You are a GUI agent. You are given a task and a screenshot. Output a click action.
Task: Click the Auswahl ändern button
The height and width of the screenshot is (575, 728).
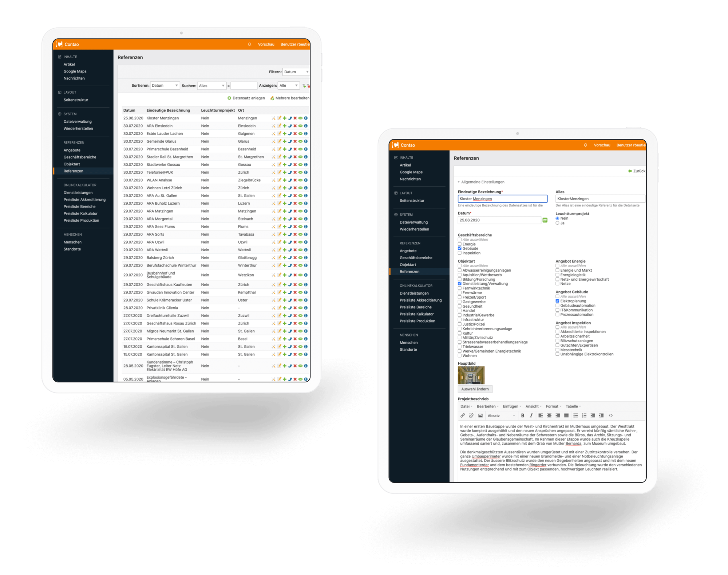point(475,389)
